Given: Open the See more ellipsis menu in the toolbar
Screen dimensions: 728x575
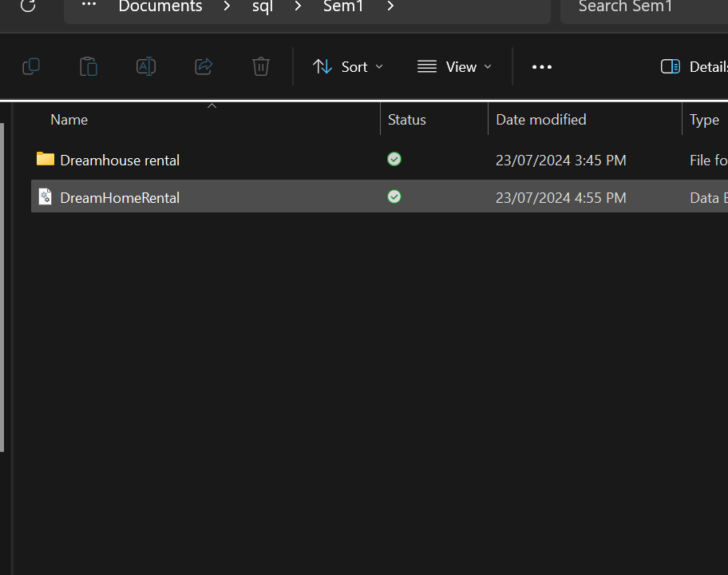Looking at the screenshot, I should [x=542, y=67].
